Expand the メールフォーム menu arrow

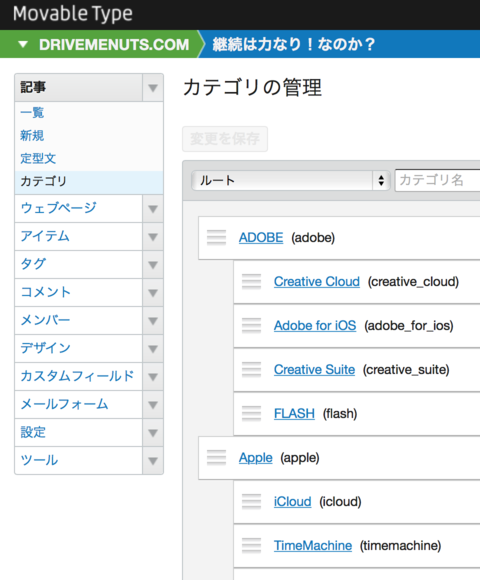pyautogui.click(x=153, y=405)
